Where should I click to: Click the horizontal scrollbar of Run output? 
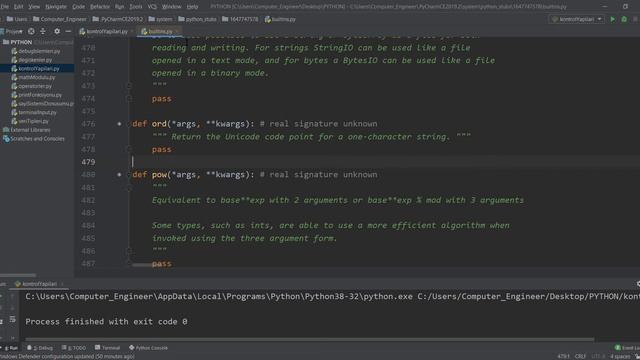coord(309,339)
